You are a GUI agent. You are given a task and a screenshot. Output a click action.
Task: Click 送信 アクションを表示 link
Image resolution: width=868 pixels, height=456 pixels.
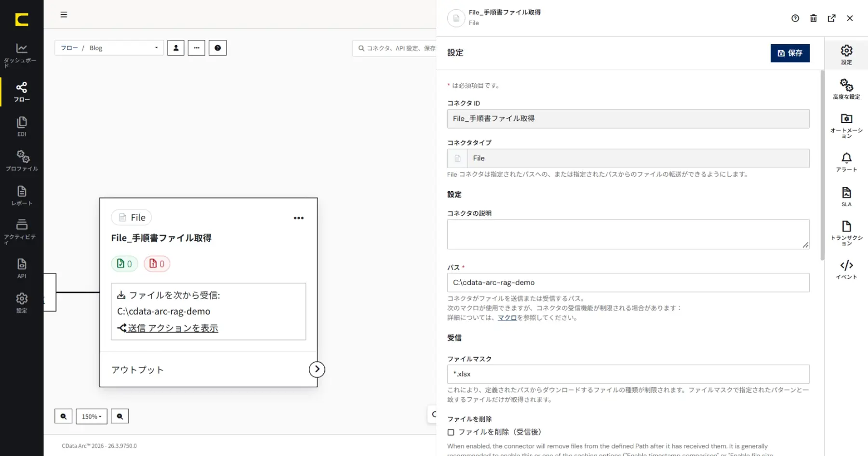point(168,328)
